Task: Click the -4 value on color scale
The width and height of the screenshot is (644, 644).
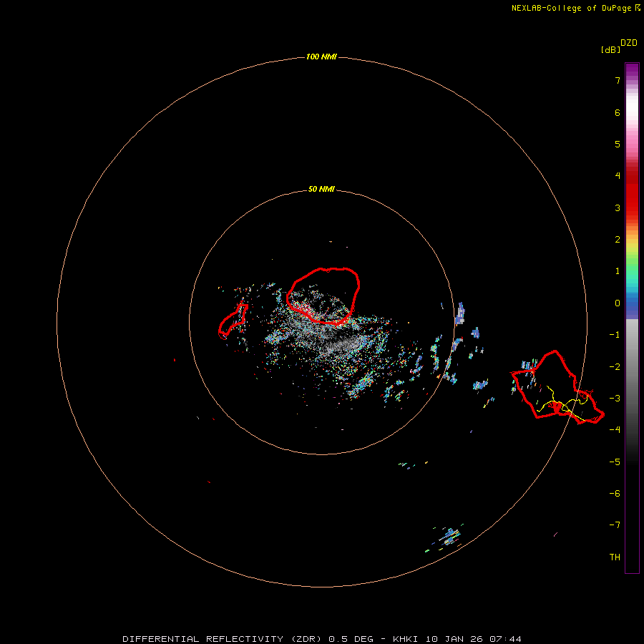Action: (x=615, y=429)
